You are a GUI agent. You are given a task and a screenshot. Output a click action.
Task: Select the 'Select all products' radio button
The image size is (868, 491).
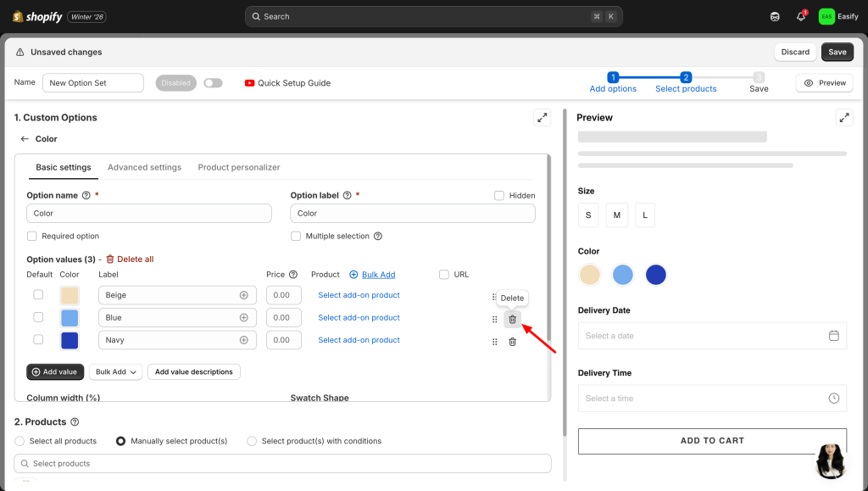20,441
